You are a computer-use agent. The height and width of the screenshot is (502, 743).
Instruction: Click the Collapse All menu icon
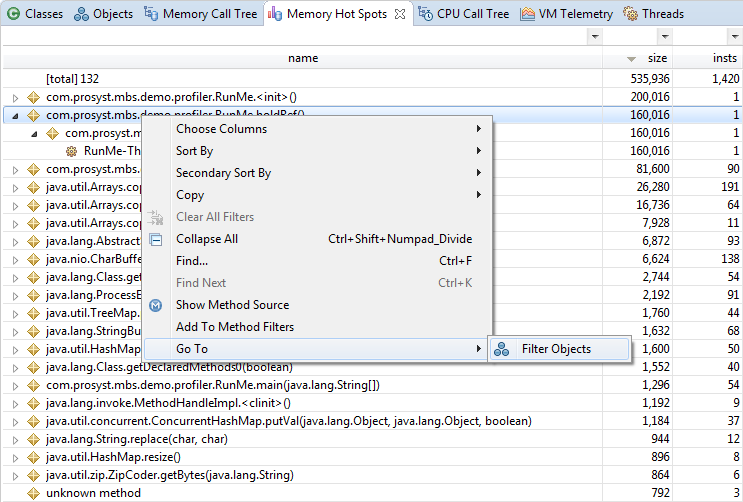coord(155,239)
